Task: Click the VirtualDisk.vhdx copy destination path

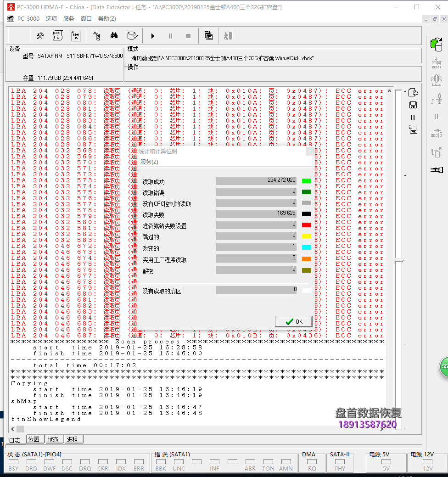Action: pos(222,58)
